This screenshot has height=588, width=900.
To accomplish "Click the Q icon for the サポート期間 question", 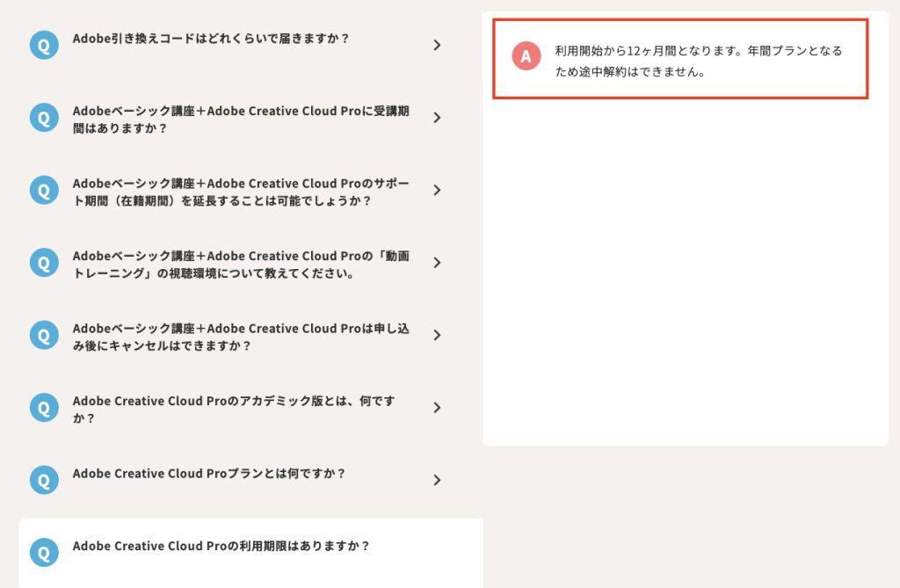I will (44, 189).
